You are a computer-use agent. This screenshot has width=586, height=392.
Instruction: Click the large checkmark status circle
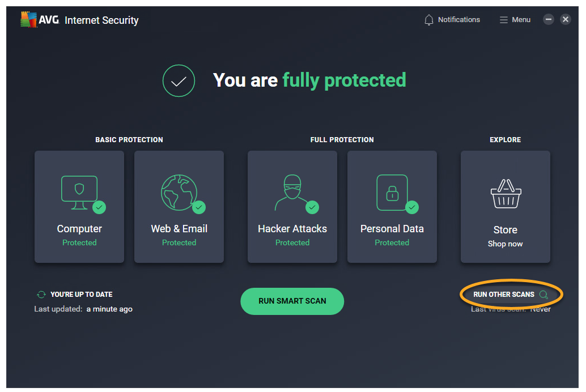pos(179,80)
